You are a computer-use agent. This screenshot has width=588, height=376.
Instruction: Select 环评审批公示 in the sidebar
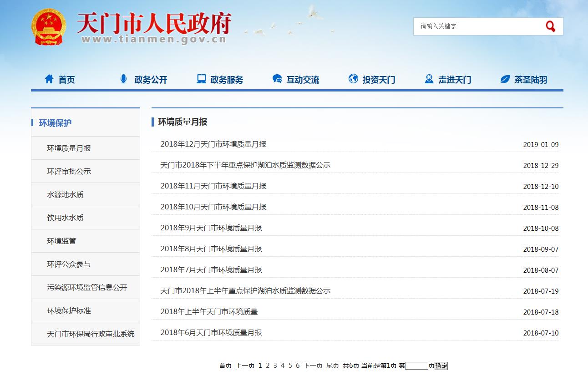tap(69, 172)
